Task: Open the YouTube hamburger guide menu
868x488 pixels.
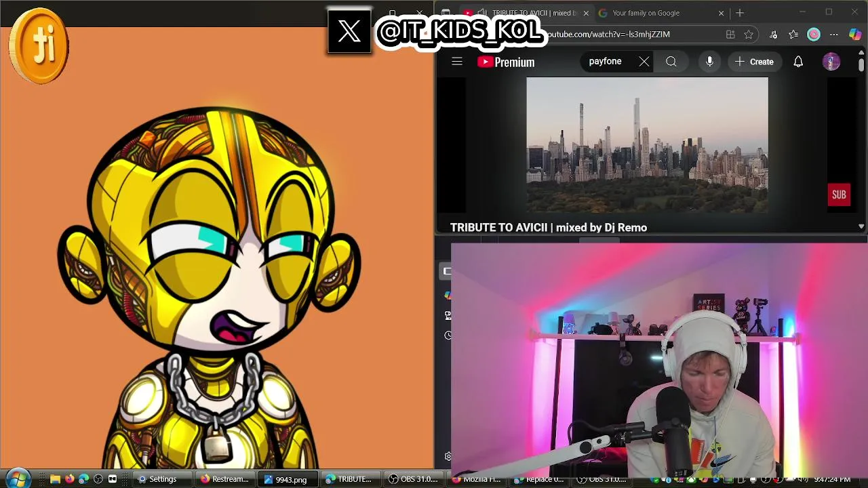Action: 457,62
